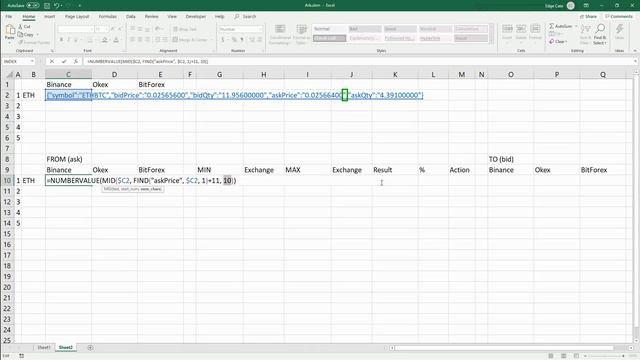Open Find & Select menu

point(600,34)
